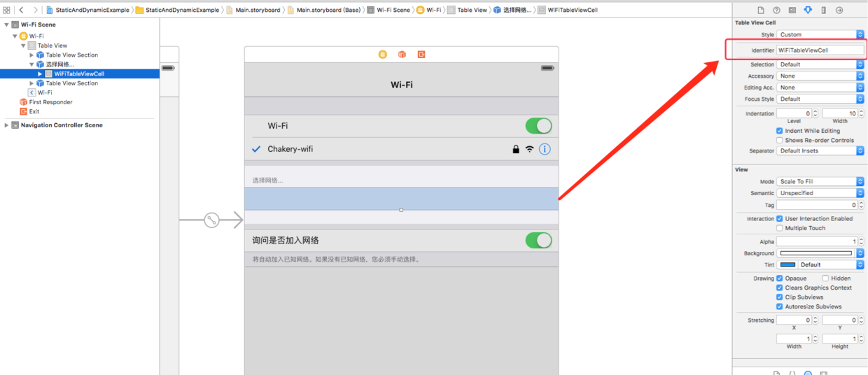Open the Focus Style dropdown
The image size is (868, 375).
(x=820, y=99)
